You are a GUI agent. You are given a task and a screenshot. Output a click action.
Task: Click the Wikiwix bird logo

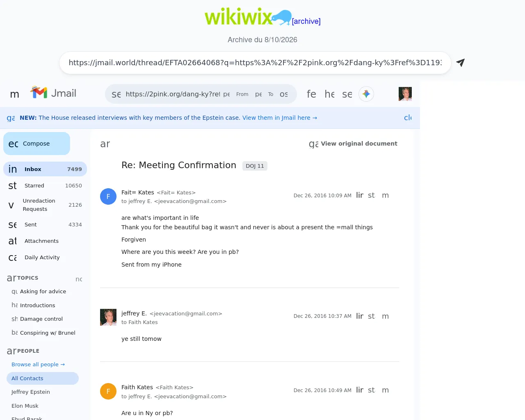click(x=248, y=17)
